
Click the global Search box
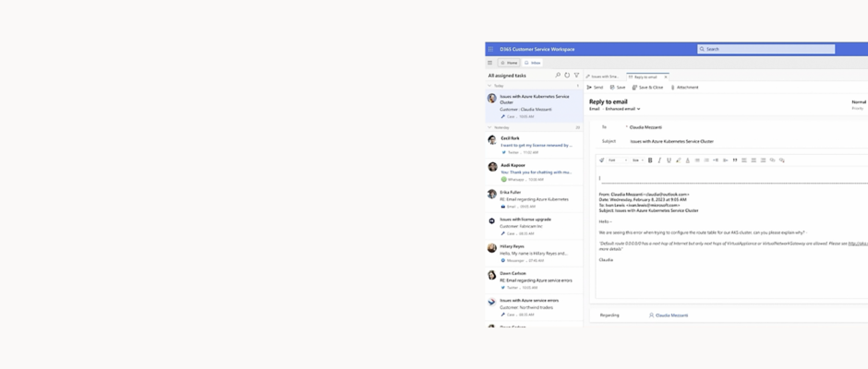tap(766, 49)
